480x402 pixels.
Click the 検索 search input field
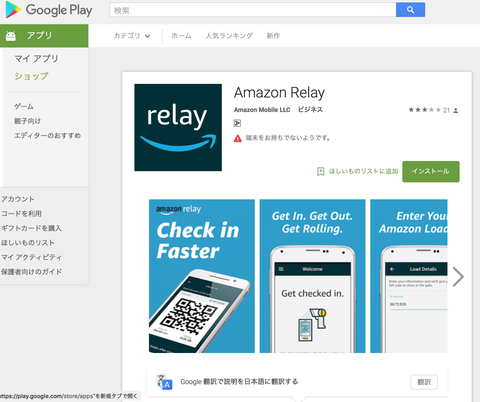[x=253, y=10]
